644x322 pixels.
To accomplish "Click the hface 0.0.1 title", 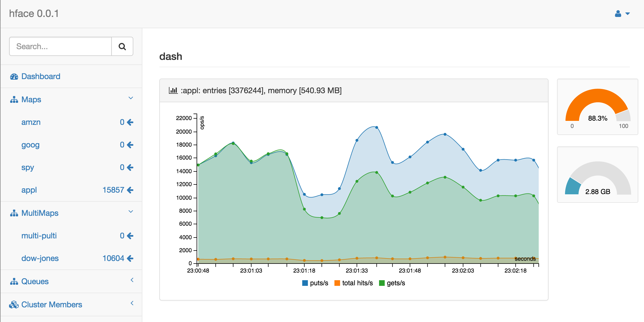I will pyautogui.click(x=34, y=14).
